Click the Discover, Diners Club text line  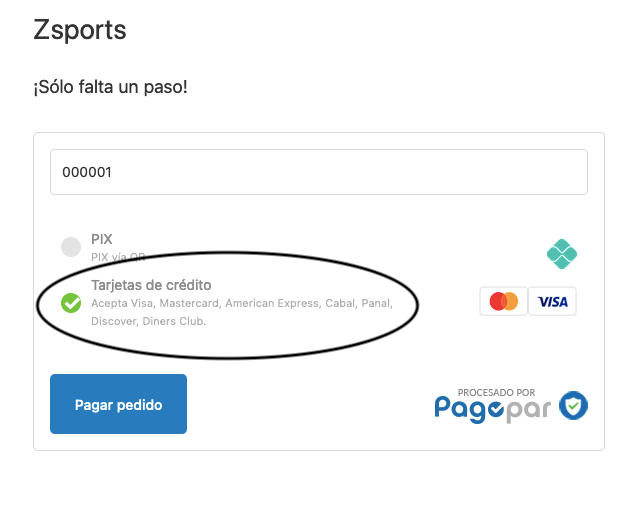coord(148,321)
